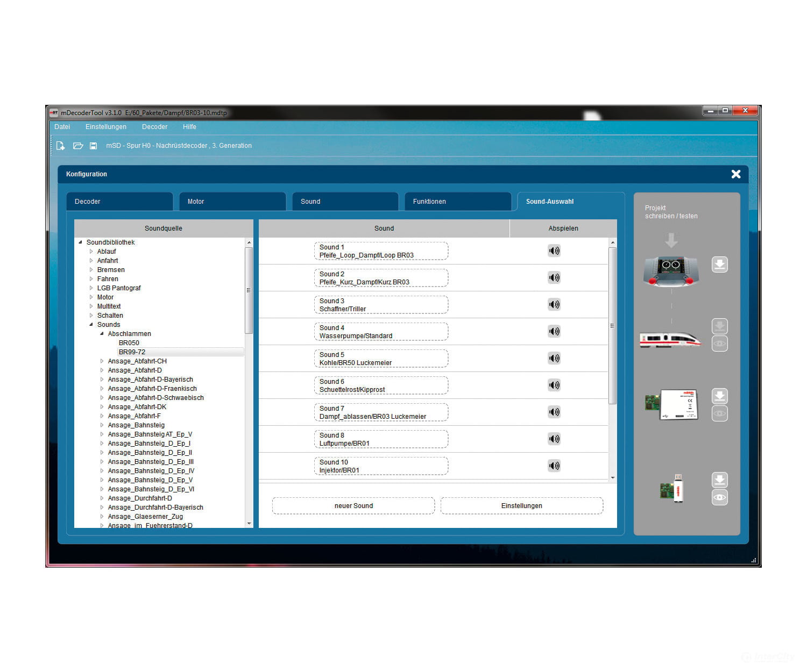Open project via the folder icon
807x672 pixels.
78,146
